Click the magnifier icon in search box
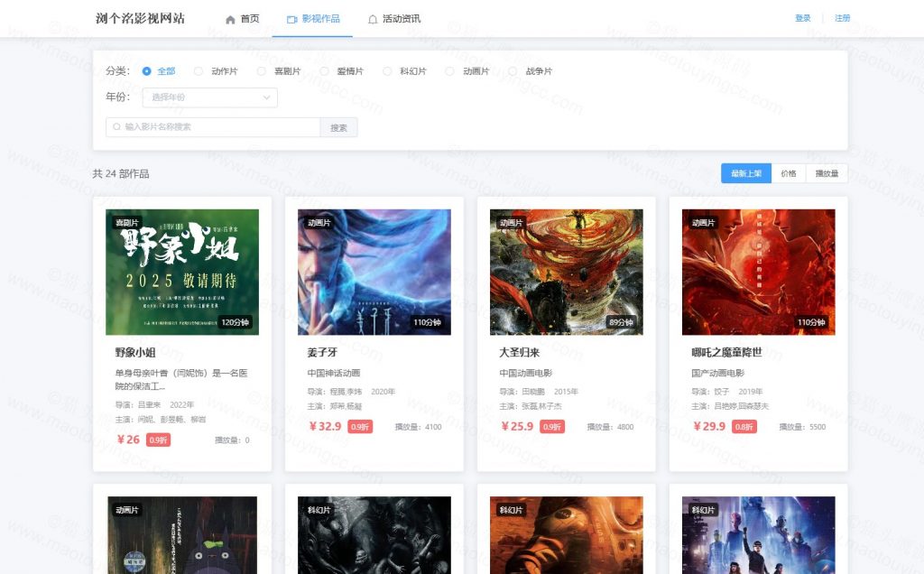This screenshot has width=924, height=574. point(116,126)
